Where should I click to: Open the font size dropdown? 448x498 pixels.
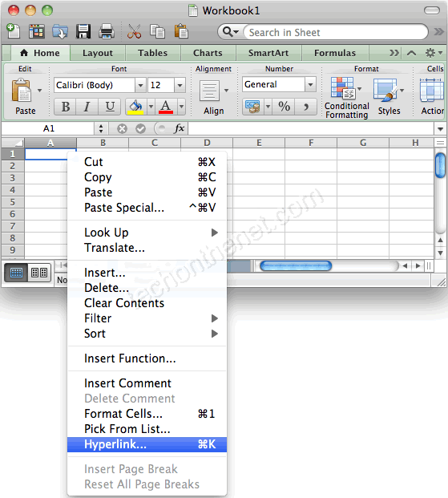pos(180,85)
